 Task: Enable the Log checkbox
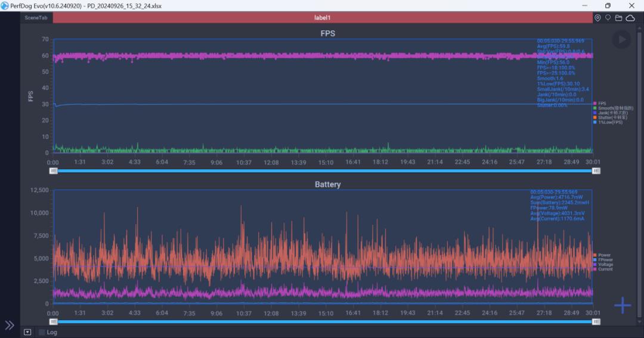pyautogui.click(x=42, y=332)
